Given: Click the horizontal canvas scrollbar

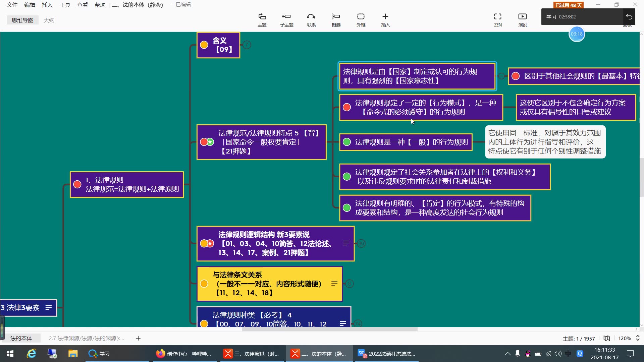Looking at the screenshot, I should (x=330, y=329).
